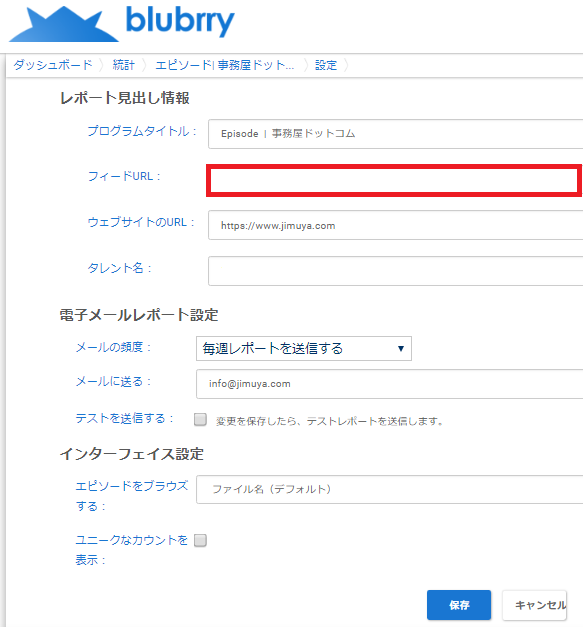The height and width of the screenshot is (627, 583).
Task: Click the フィードURL input field
Action: tap(394, 180)
